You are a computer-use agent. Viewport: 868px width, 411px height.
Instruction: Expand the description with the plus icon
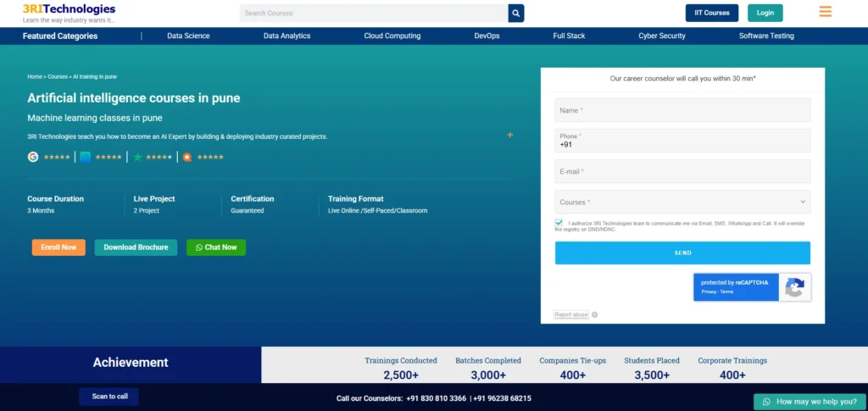coord(509,135)
